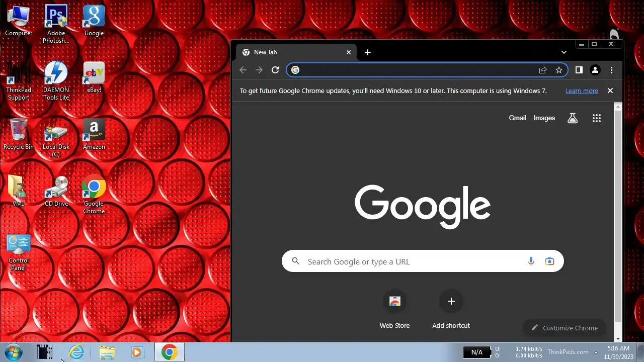Open the Windows Start menu
The width and height of the screenshot is (644, 362).
(13, 352)
